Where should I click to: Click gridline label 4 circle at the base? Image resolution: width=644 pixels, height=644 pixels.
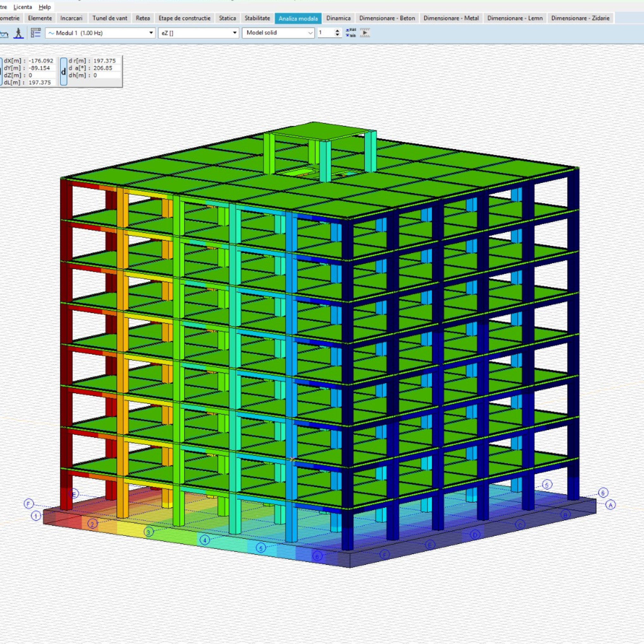205,540
